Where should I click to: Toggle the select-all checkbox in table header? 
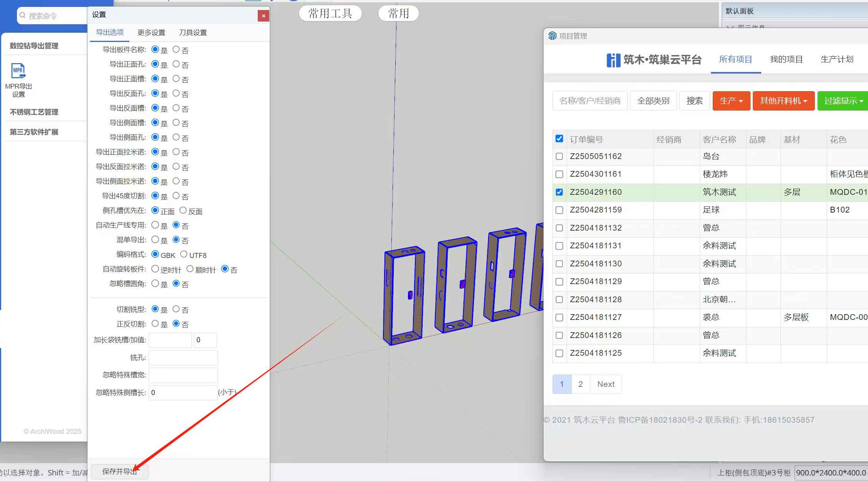[559, 139]
